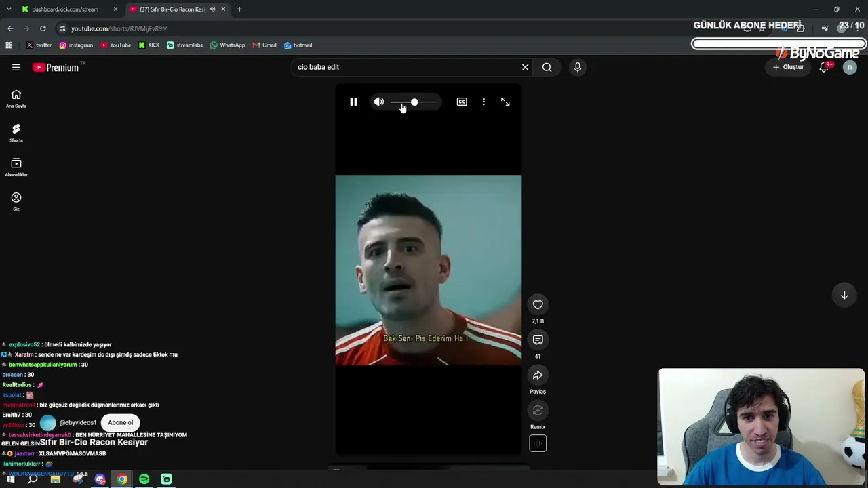Close the dashboard.kick.com tab

(x=116, y=9)
